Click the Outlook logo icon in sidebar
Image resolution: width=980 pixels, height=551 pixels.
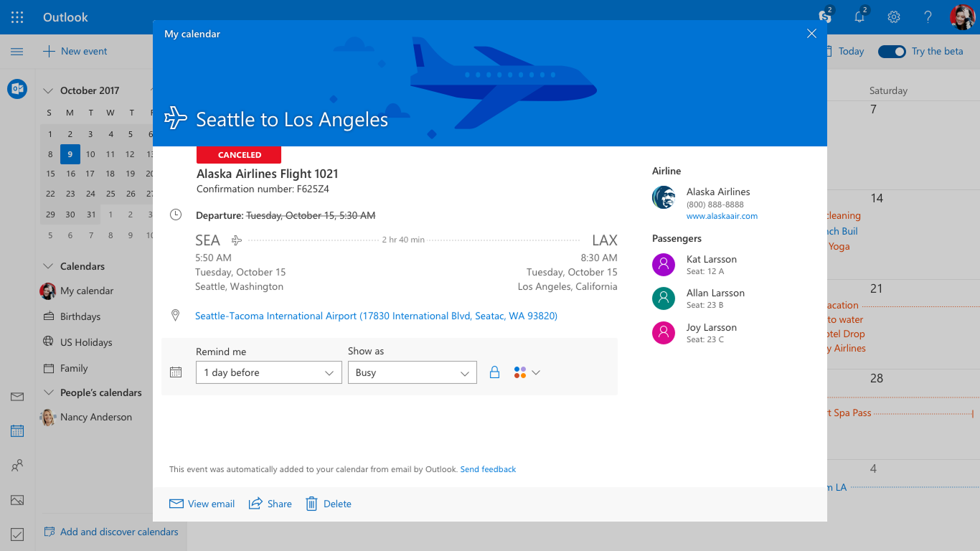pyautogui.click(x=17, y=89)
